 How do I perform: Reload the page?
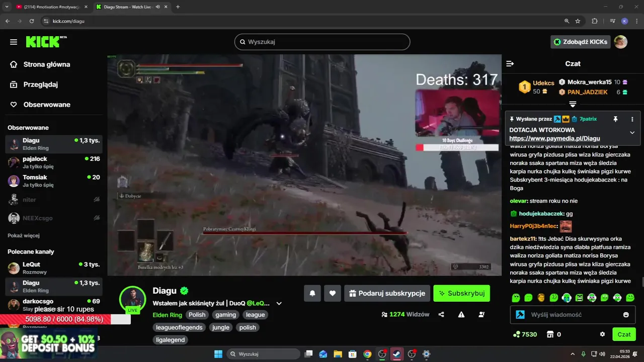click(32, 21)
